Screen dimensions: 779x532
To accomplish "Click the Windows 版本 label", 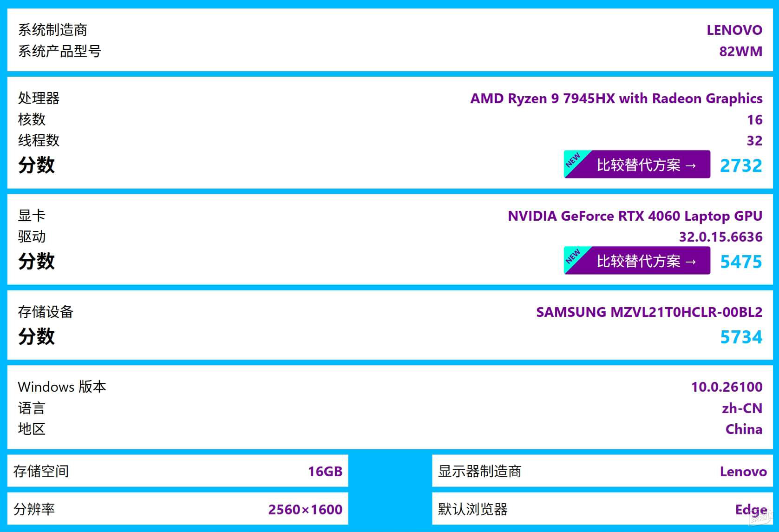I will [62, 387].
